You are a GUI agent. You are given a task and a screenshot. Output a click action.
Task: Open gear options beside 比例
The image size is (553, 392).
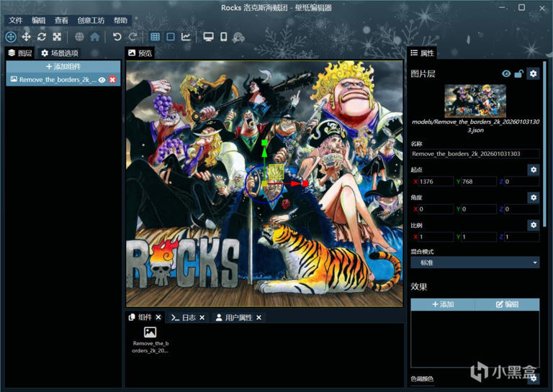tap(533, 225)
